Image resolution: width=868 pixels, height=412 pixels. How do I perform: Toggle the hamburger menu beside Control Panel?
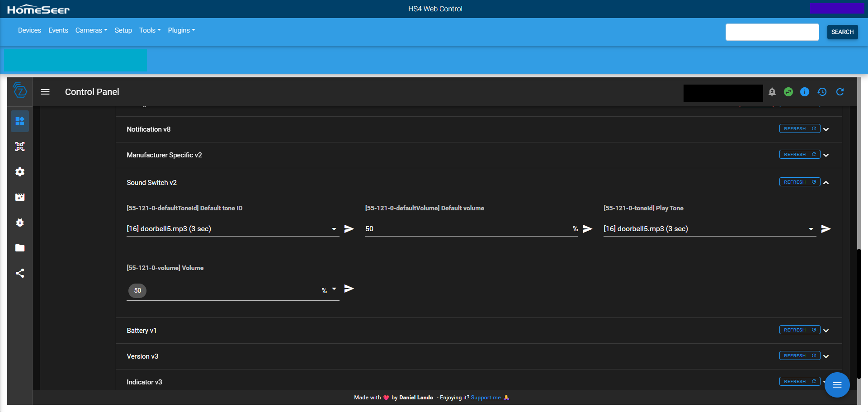45,92
